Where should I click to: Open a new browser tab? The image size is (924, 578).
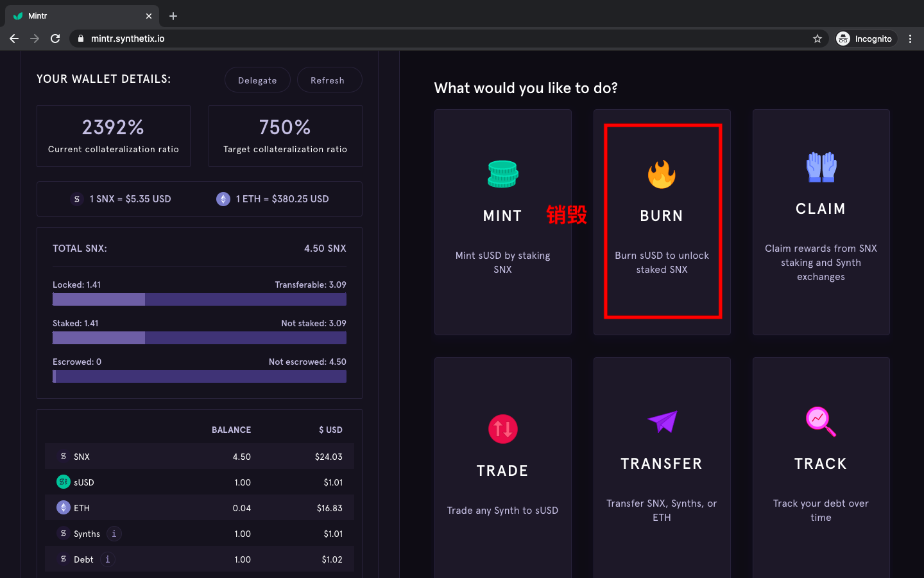click(x=173, y=16)
